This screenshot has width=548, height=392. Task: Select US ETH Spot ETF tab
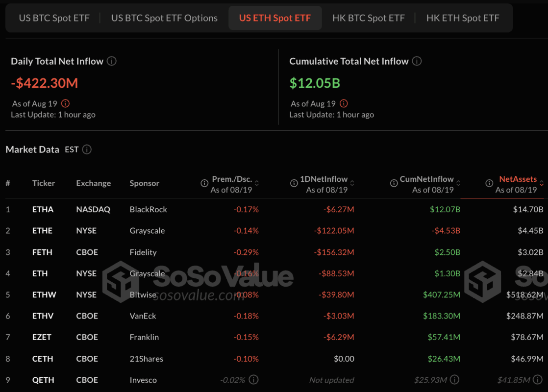click(x=275, y=18)
